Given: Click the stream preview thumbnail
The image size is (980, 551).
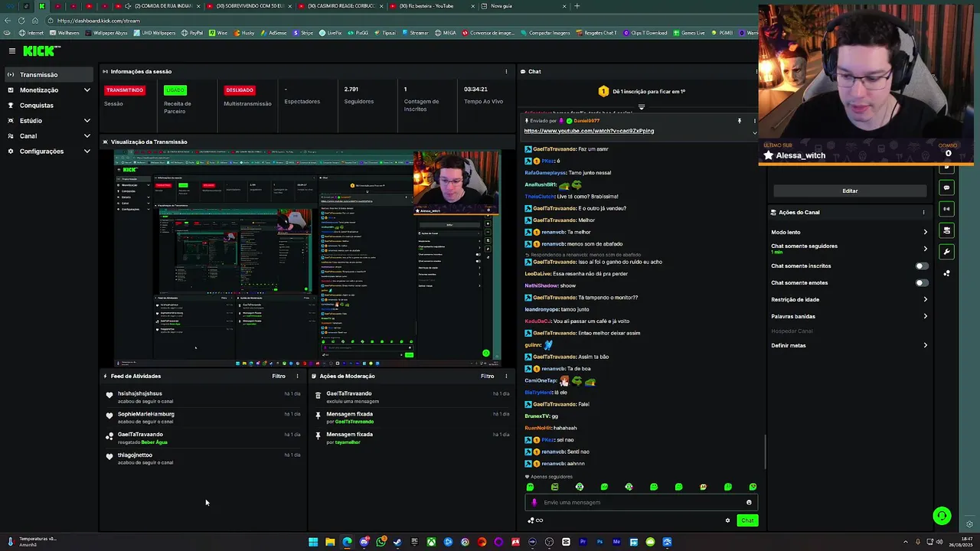Looking at the screenshot, I should (308, 257).
